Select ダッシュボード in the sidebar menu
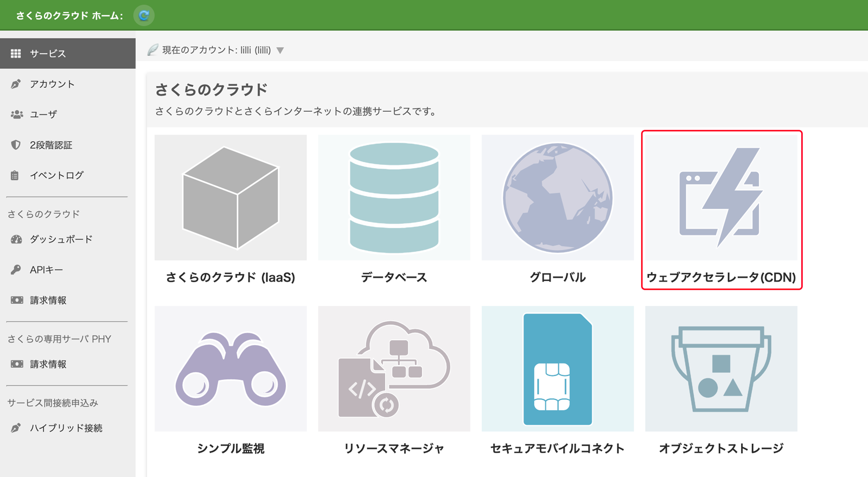 click(68, 239)
